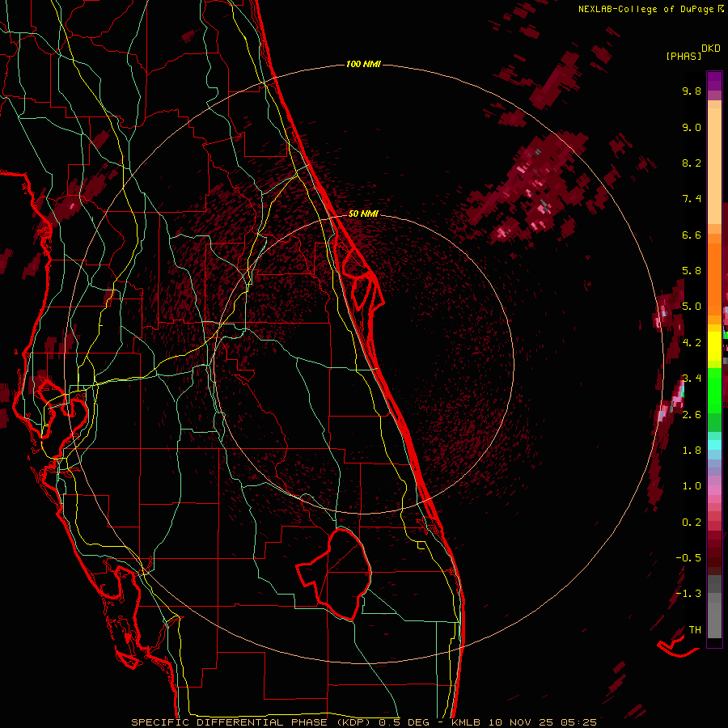Click the 8.2 scale value
The image size is (728, 728).
click(692, 163)
